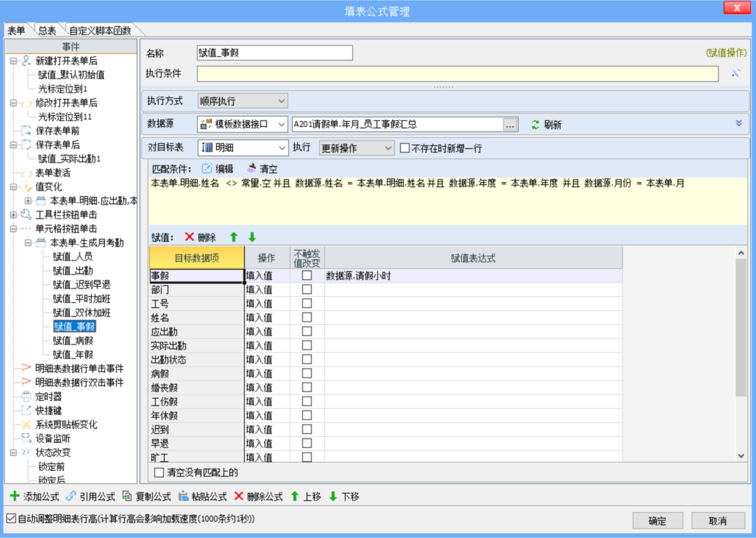The image size is (756, 538).
Task: Check 不触发值改变 box in 病假 row
Action: [x=307, y=373]
